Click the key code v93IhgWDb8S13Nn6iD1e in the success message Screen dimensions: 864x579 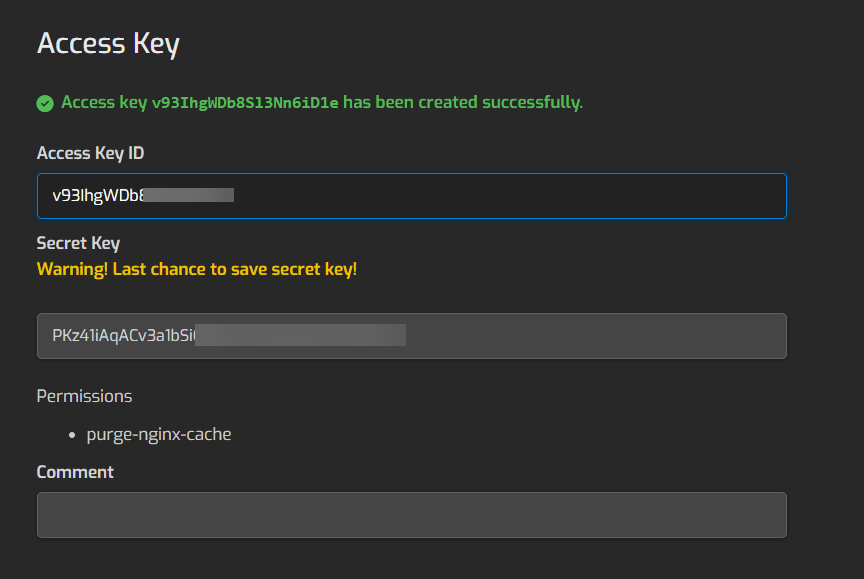pos(245,103)
